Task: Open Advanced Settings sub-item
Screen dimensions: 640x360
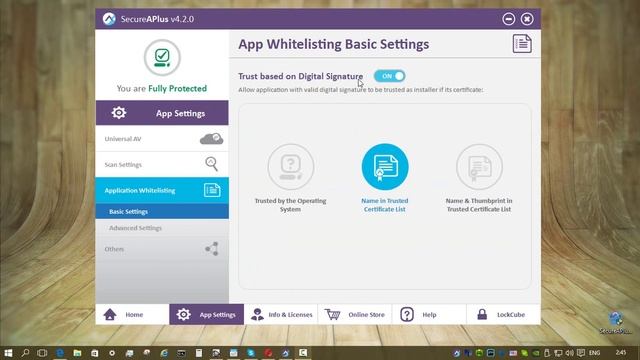Action: click(162, 228)
